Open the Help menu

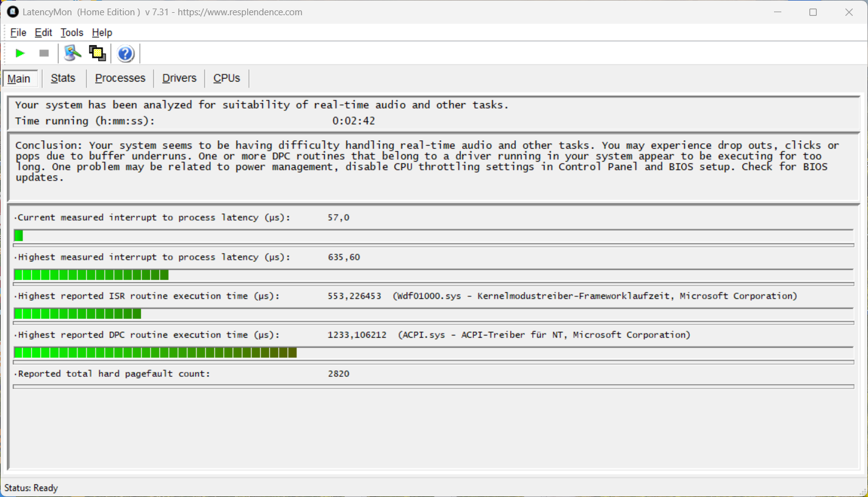pos(102,33)
